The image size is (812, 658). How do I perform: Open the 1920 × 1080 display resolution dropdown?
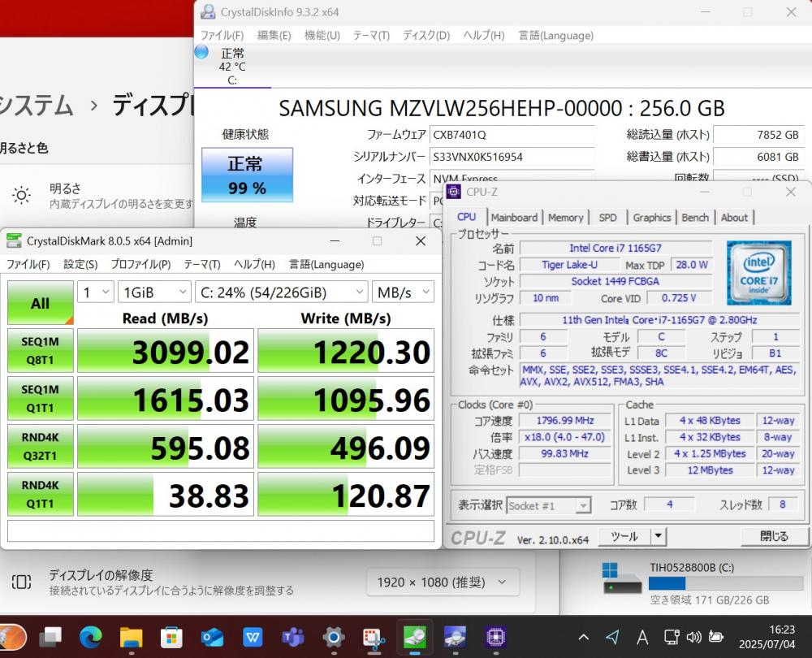coord(443,582)
